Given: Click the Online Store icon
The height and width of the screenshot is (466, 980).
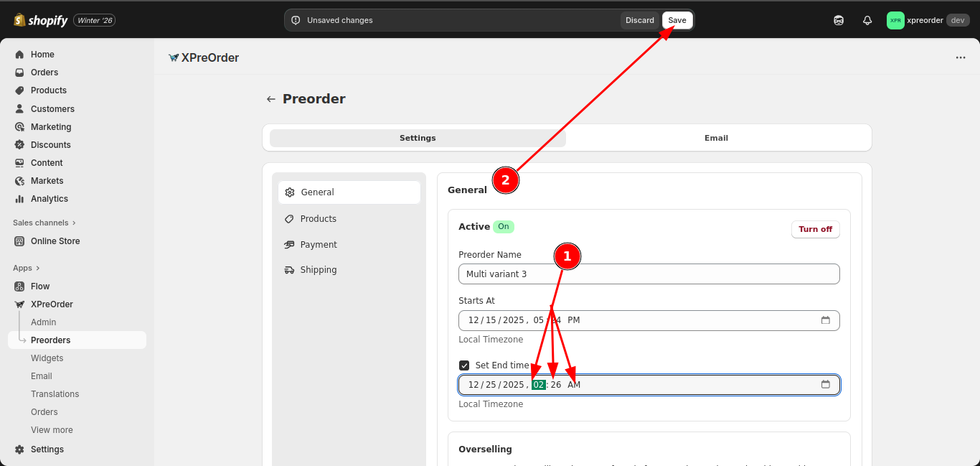Looking at the screenshot, I should tap(19, 241).
